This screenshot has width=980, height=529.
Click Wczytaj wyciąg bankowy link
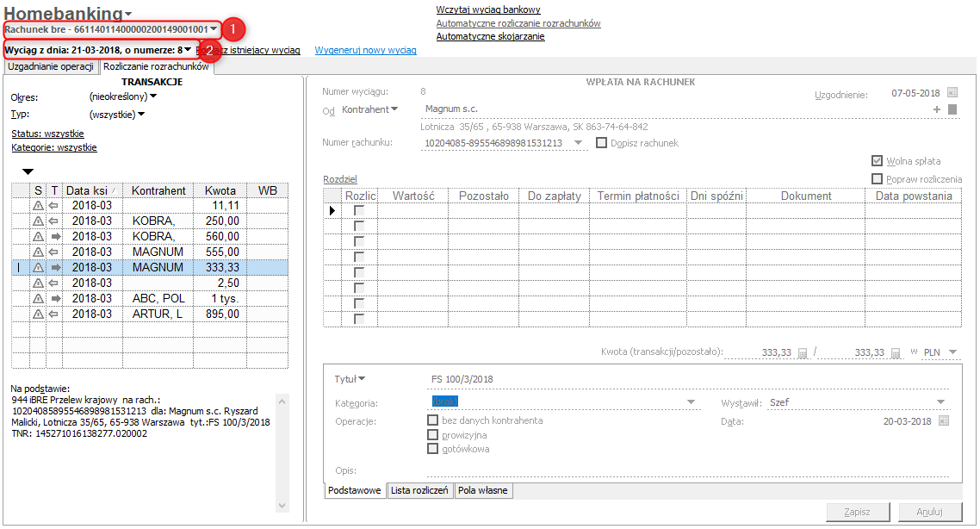[488, 9]
